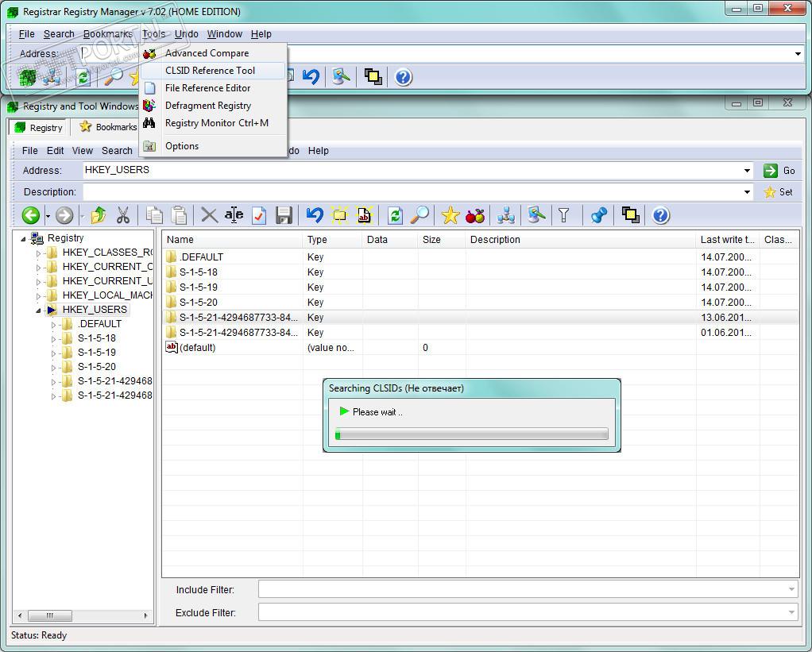The image size is (812, 652).
Task: Collapse the HKEY_USERS tree node
Action: [38, 310]
